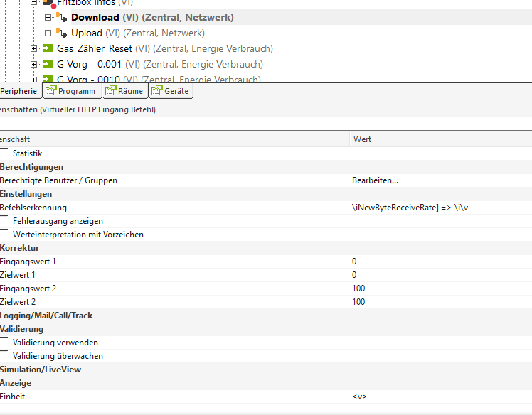Click the icon on the Programm tab
The image size is (532, 415).
(50, 91)
